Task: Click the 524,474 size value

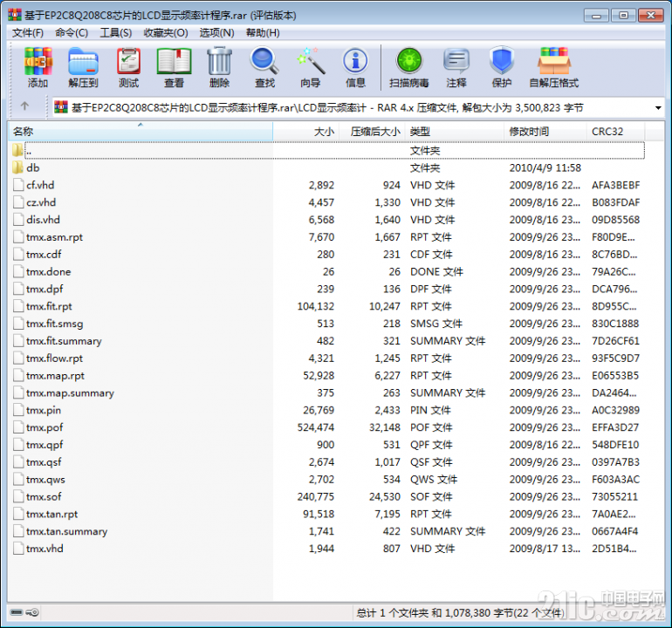Action: point(316,427)
